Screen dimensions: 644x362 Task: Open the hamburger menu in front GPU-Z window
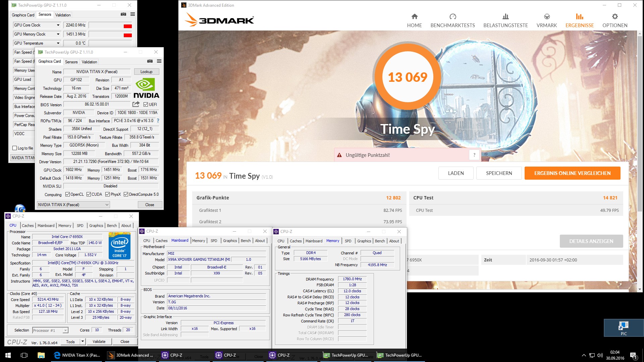click(159, 61)
